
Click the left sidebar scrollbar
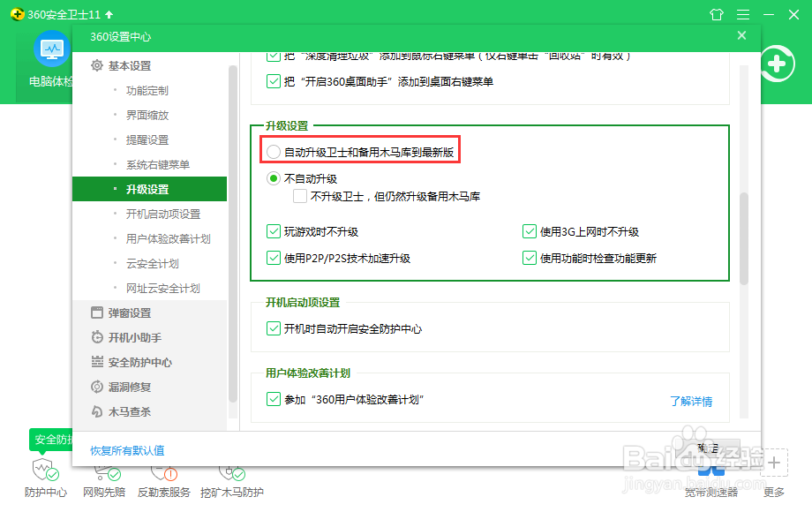coord(232,234)
